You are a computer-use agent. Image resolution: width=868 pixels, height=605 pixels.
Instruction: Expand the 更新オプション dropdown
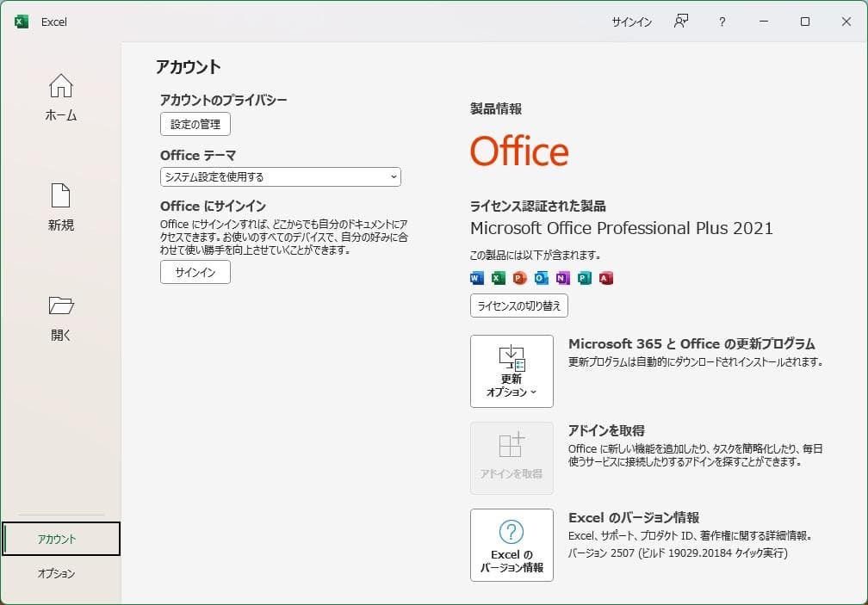[512, 371]
